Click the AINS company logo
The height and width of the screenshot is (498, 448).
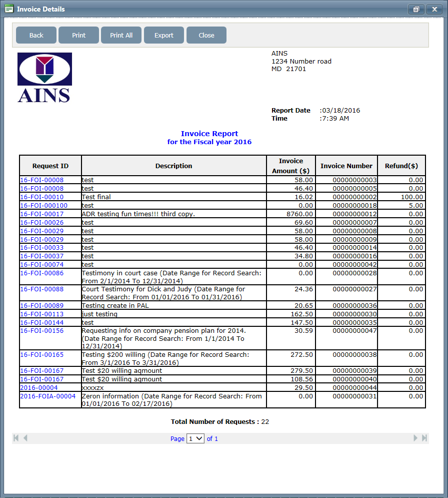click(x=44, y=75)
